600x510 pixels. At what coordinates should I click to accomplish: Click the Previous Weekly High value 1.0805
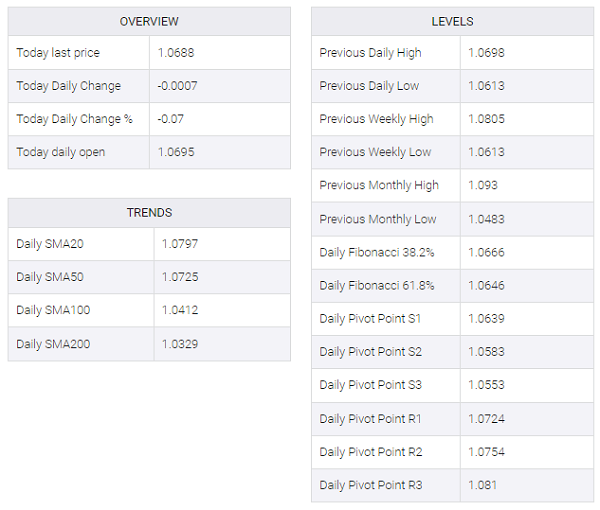tap(486, 119)
